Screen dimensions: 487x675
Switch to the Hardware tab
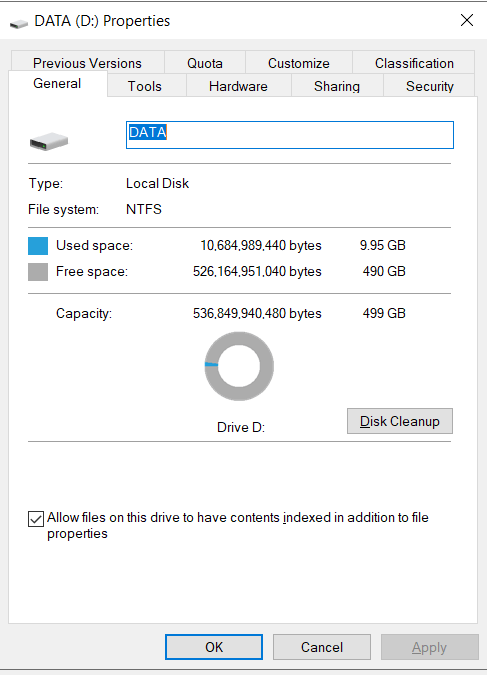click(x=238, y=86)
